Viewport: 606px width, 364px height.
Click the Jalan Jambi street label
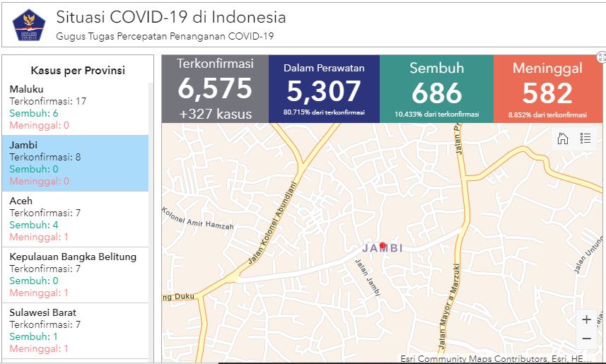pos(367,278)
